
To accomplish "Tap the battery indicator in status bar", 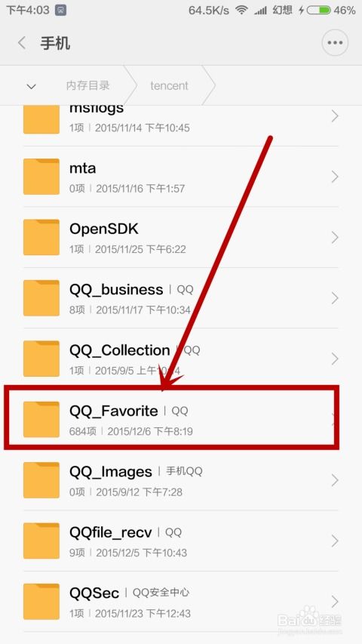I will tap(318, 10).
